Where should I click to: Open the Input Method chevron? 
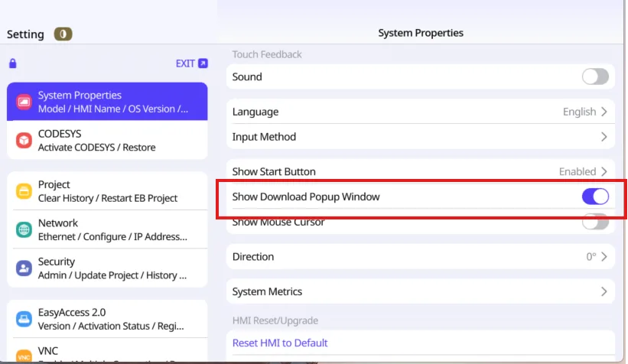(604, 137)
